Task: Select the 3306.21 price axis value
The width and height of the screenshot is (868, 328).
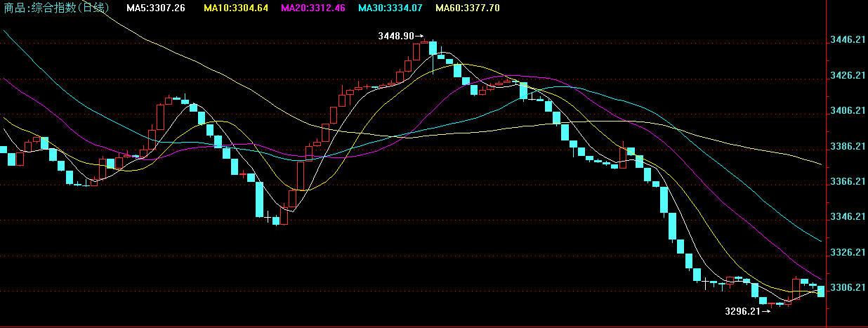Action: (x=847, y=288)
